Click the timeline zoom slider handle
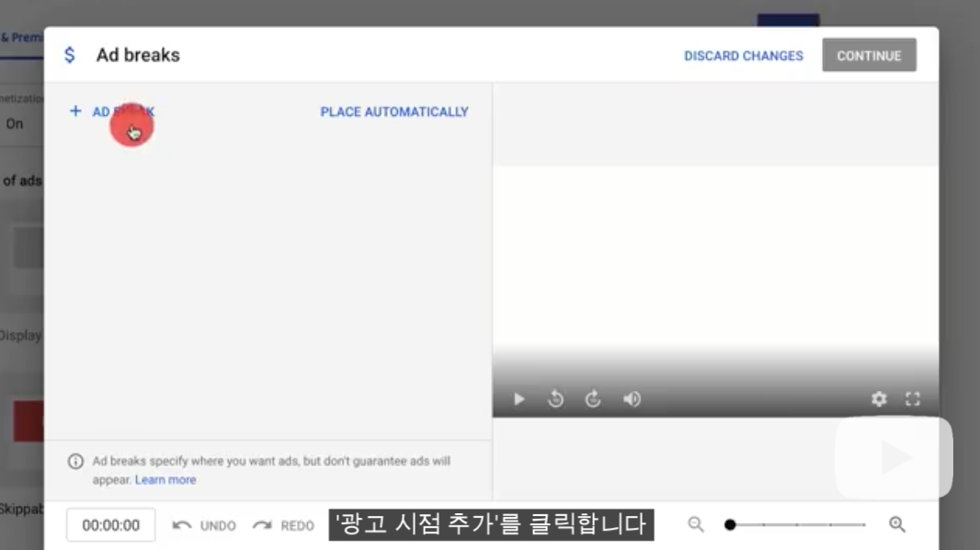 730,524
